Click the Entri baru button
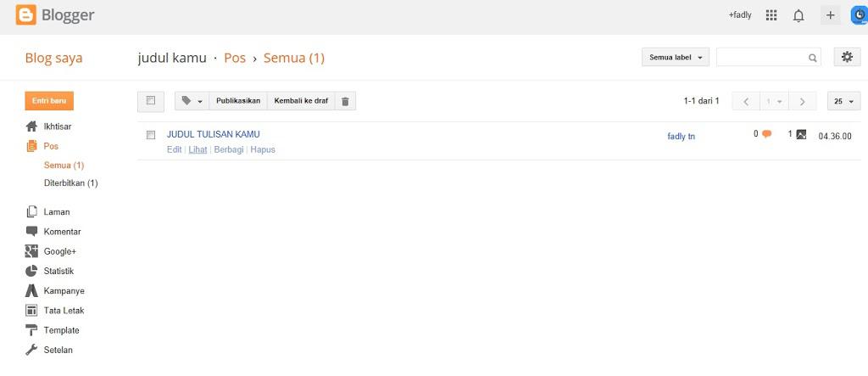Viewport: 868px width, 376px height. pyautogui.click(x=49, y=101)
